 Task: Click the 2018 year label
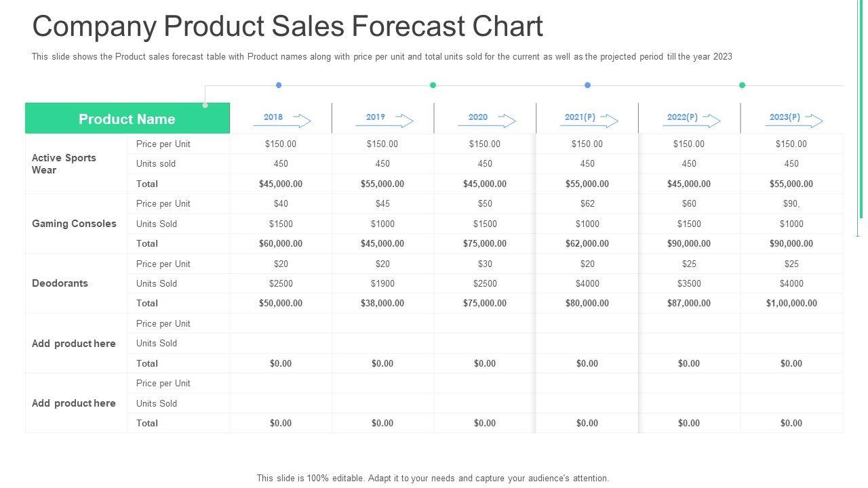(x=273, y=117)
